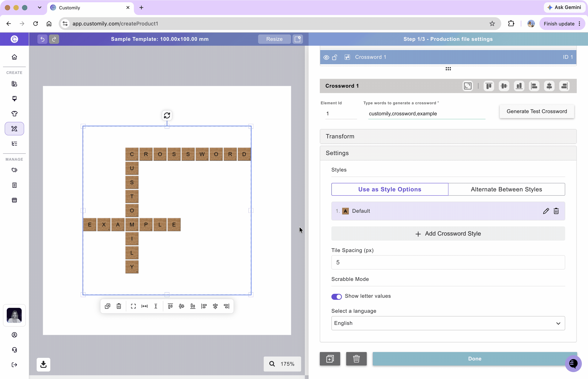The width and height of the screenshot is (588, 379).
Task: Open the chat support bubble
Action: (573, 363)
